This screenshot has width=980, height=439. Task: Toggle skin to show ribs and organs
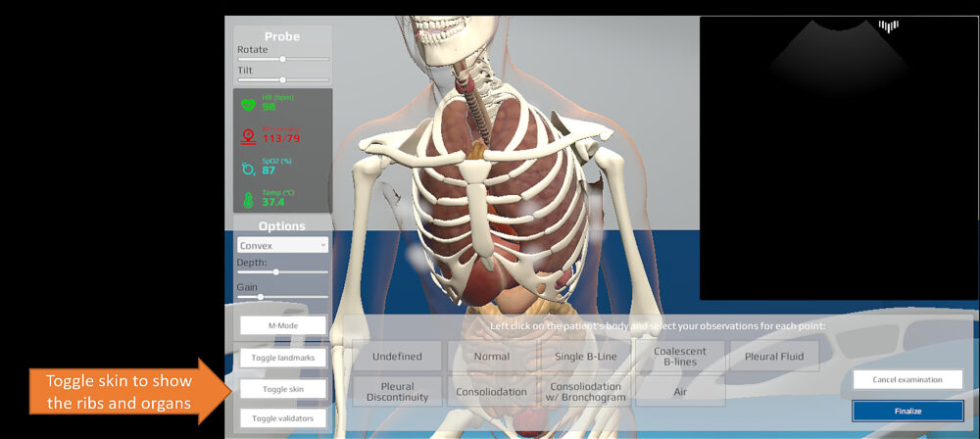283,388
